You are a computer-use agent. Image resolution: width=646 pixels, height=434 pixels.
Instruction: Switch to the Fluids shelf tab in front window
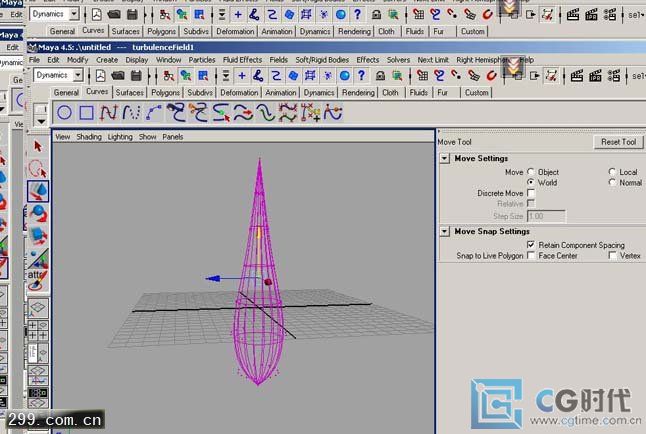(x=419, y=93)
